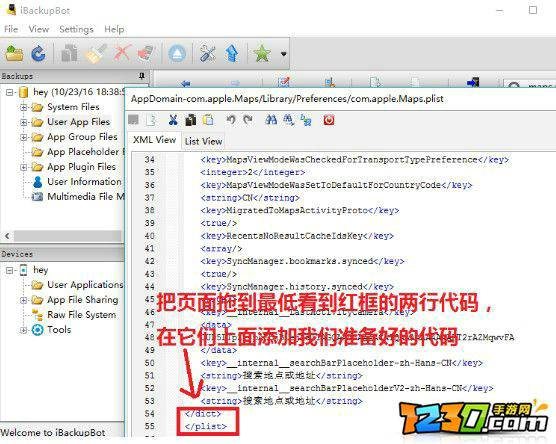Click the round blue eject toolbar icon

tap(177, 54)
